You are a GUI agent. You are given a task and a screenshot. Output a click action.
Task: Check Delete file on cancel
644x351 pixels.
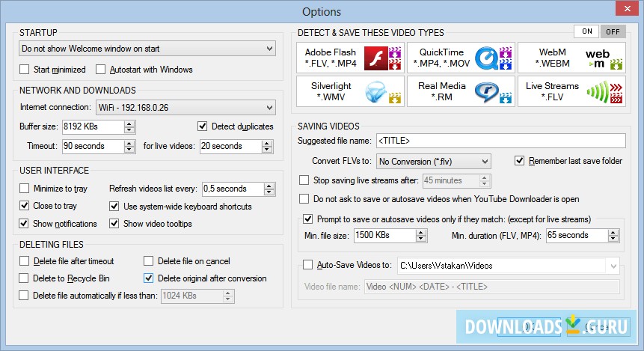point(148,261)
